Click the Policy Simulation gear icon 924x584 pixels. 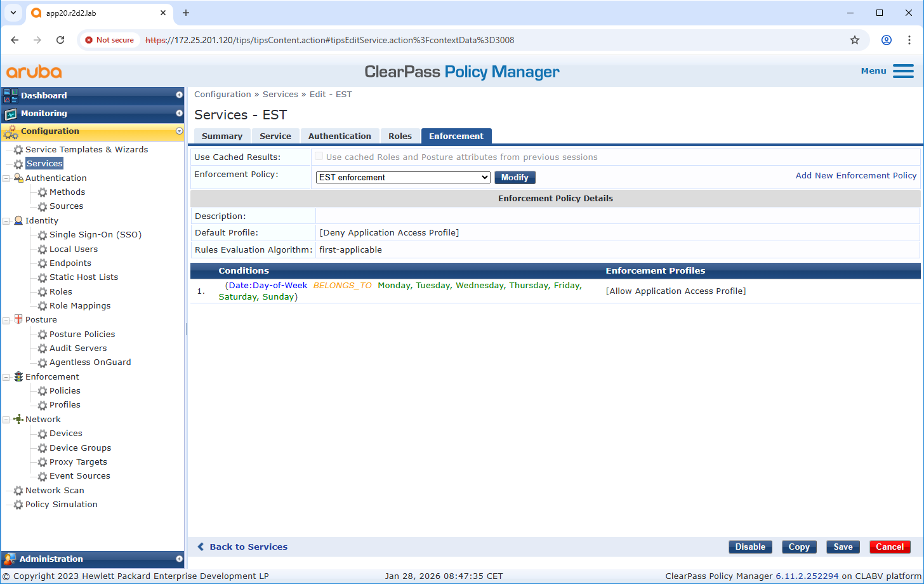click(x=18, y=505)
